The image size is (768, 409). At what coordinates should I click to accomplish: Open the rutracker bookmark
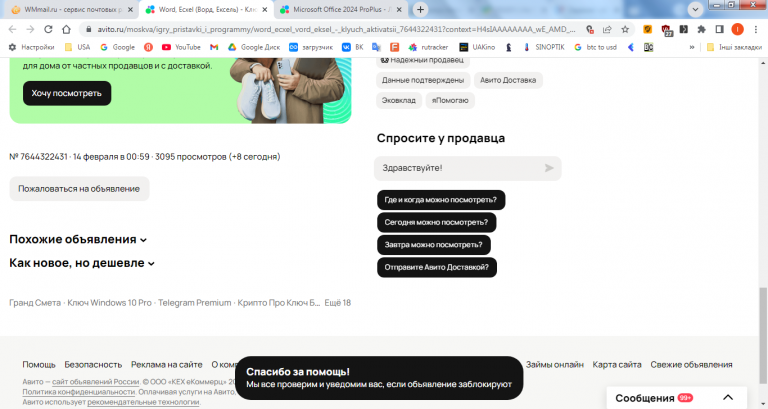pyautogui.click(x=429, y=47)
